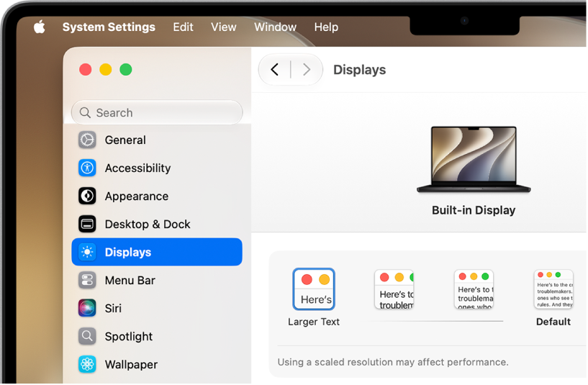The width and height of the screenshot is (588, 385).
Task: Select the Built-in Display laptop image
Action: [x=474, y=159]
